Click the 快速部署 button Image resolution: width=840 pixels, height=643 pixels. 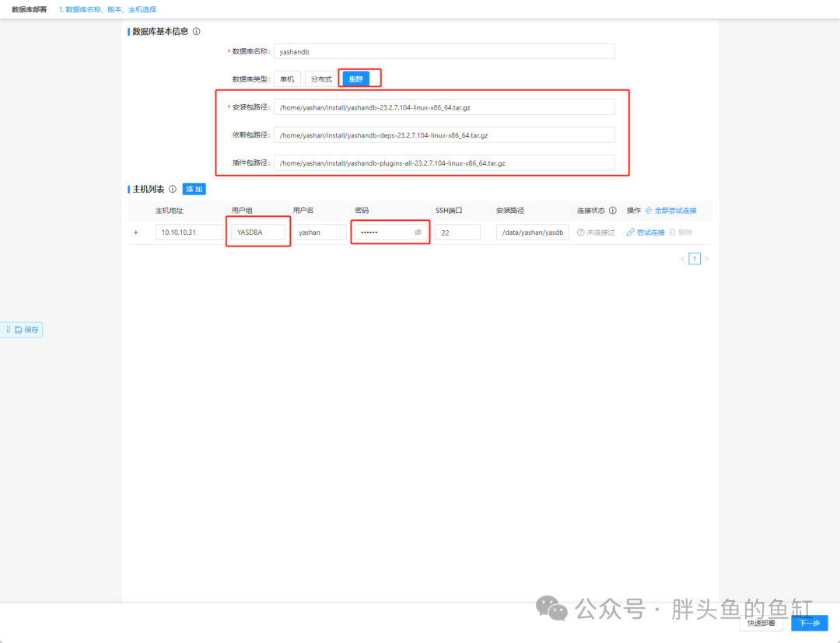pos(761,623)
